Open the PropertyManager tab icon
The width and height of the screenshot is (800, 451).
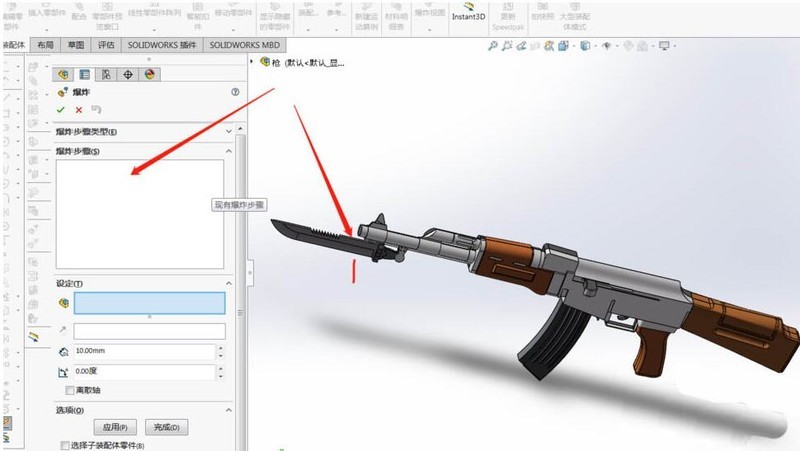pos(85,74)
